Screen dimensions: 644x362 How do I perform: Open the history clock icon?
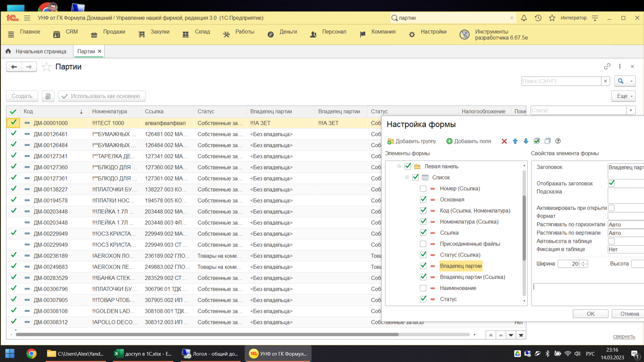coord(538,18)
